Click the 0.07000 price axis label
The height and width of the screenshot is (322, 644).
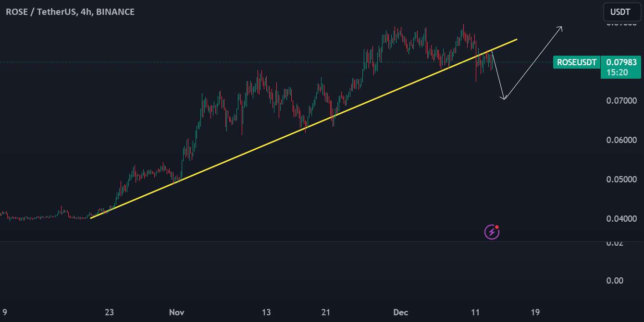tap(621, 101)
